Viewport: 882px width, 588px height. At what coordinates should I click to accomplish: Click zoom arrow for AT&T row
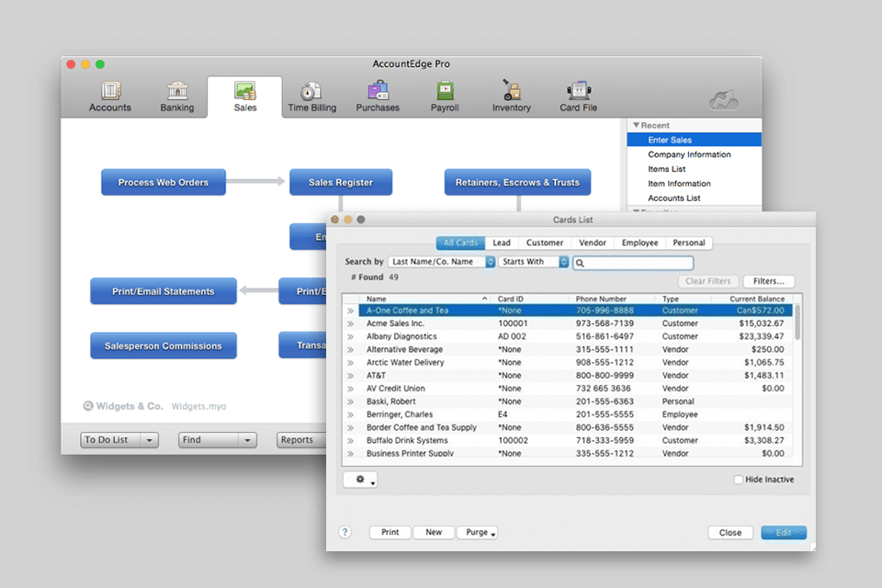tap(350, 375)
